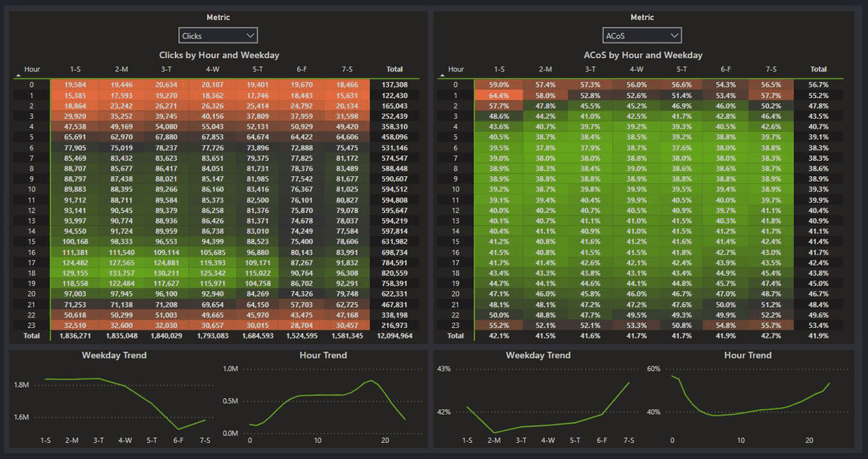Viewport: 868px width, 459px height.
Task: Click the Clicks by Hour and Weekday title
Action: [219, 55]
